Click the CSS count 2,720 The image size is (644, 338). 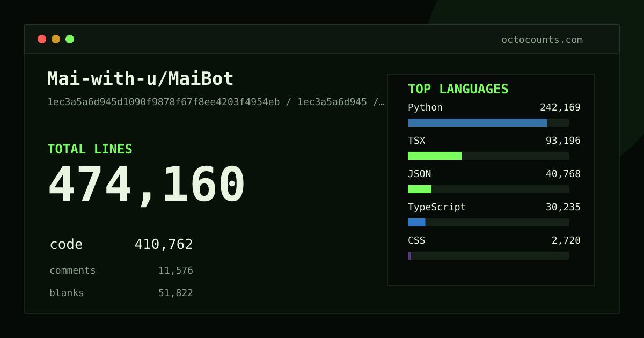click(566, 240)
